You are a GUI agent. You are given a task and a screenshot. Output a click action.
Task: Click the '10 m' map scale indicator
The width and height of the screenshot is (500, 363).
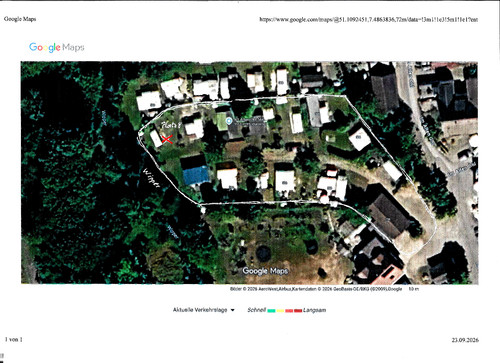tap(414, 289)
